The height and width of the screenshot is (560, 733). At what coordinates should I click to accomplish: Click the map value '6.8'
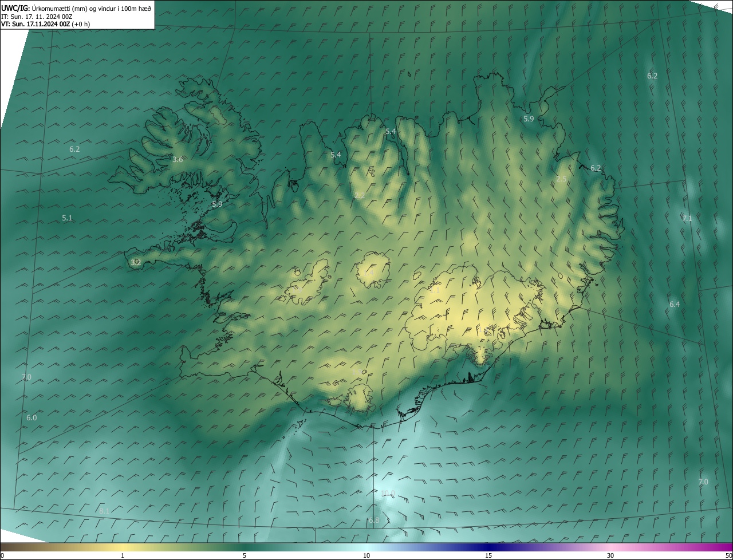pos(374,520)
